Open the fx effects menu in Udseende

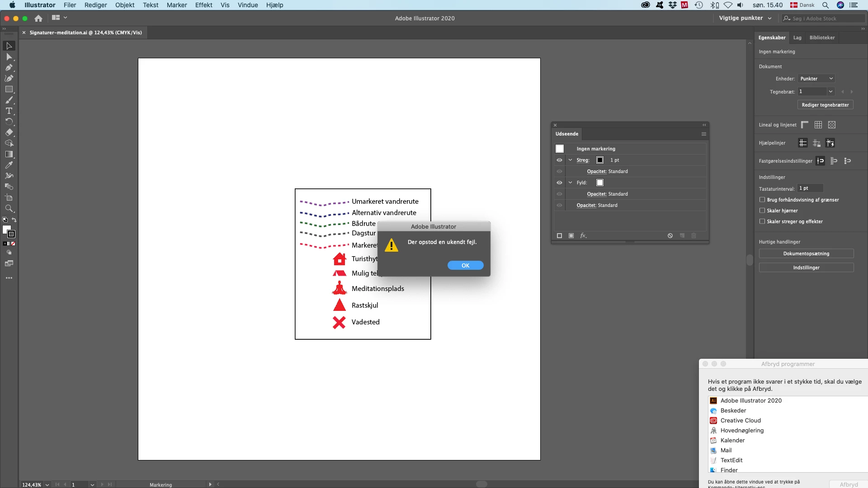(x=583, y=236)
